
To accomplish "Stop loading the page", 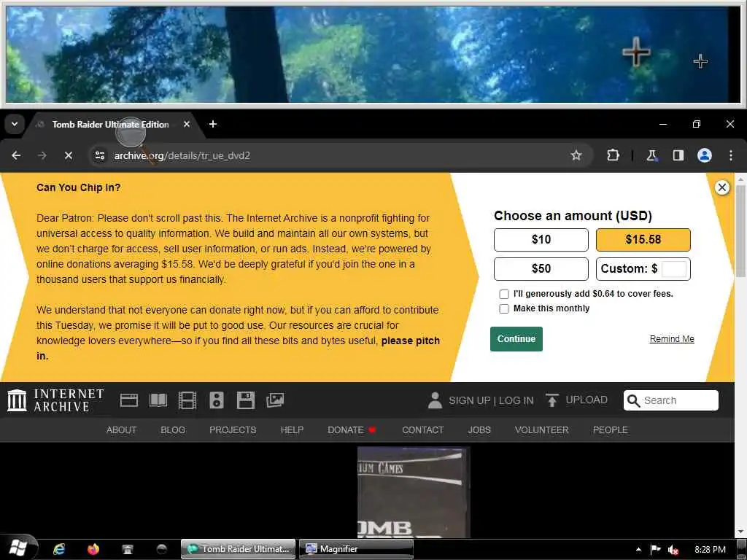I will coord(69,155).
